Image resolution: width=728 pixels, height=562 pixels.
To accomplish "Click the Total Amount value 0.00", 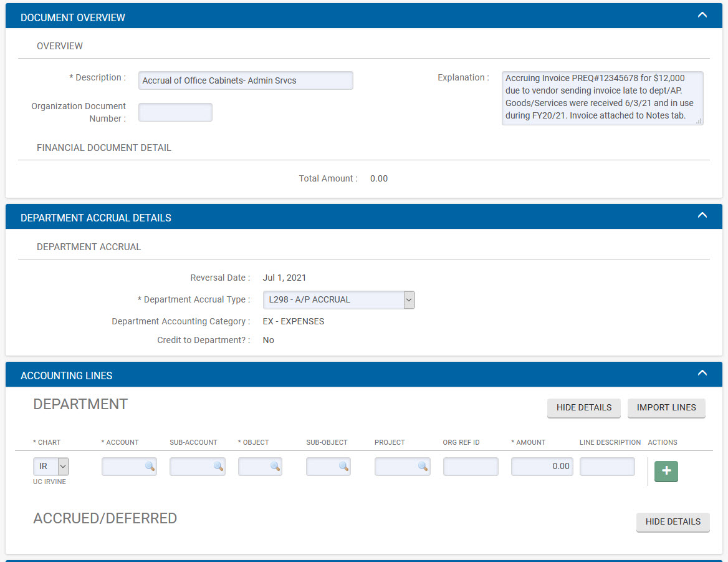I will [379, 179].
